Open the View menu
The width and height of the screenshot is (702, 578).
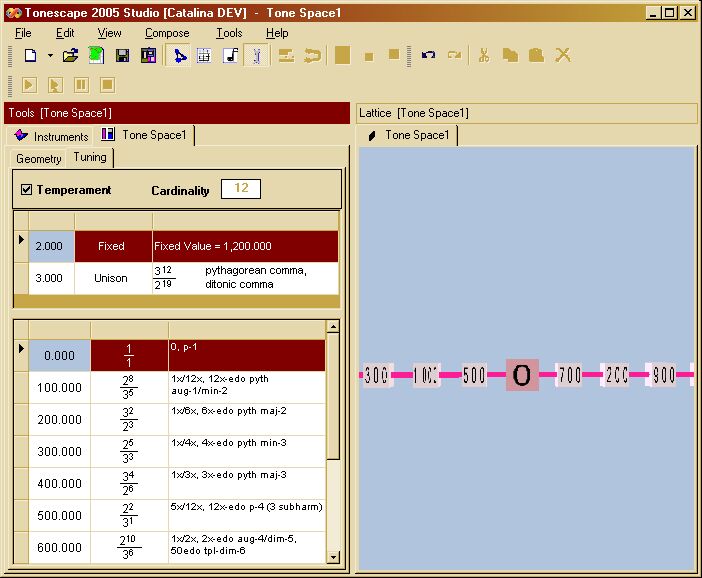[109, 33]
